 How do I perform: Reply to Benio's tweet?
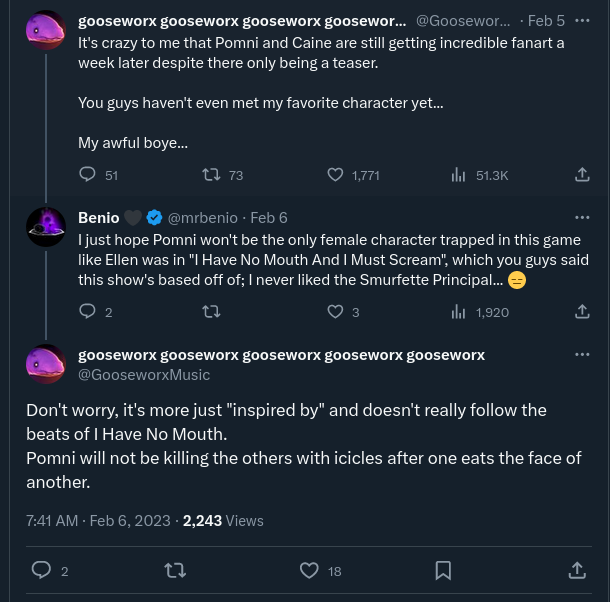coord(87,312)
